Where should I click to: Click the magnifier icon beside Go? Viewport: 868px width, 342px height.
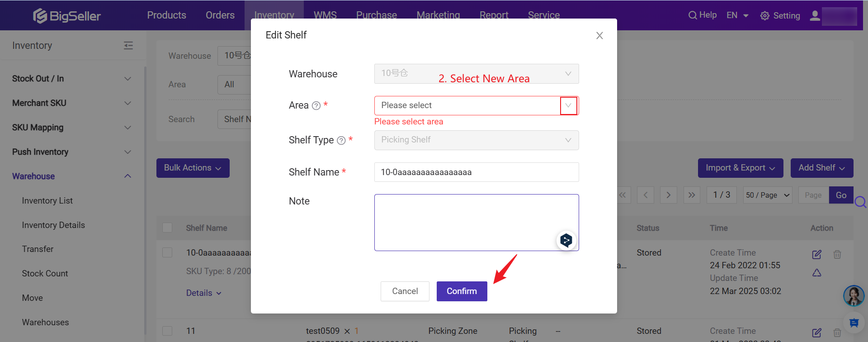pos(860,202)
